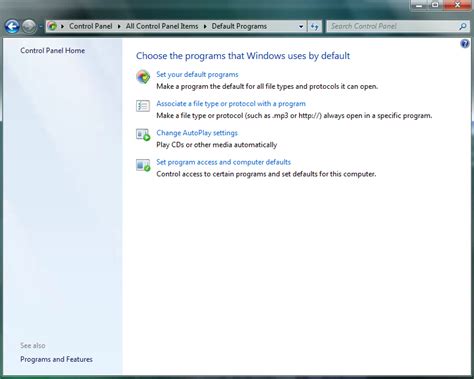
Task: Open Set your default programs link
Action: [197, 74]
